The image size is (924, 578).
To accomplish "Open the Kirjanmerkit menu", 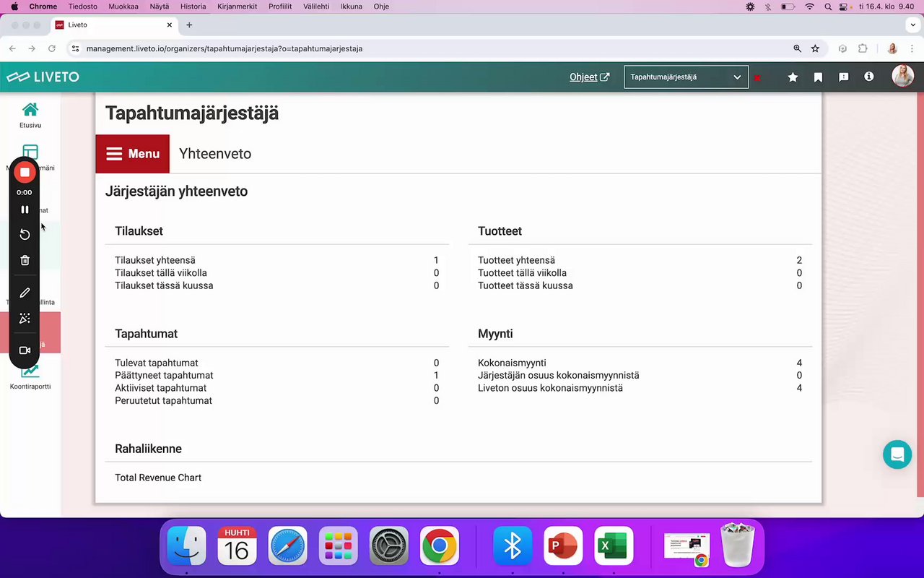I will pos(237,7).
